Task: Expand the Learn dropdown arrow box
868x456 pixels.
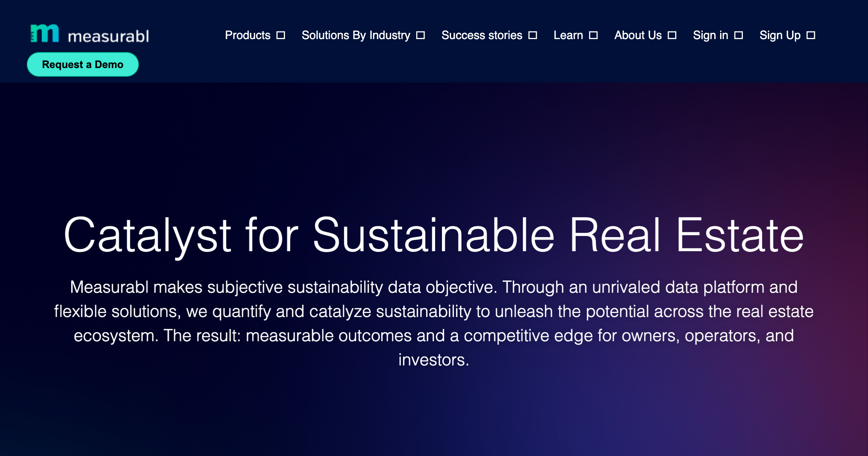Action: [x=593, y=35]
